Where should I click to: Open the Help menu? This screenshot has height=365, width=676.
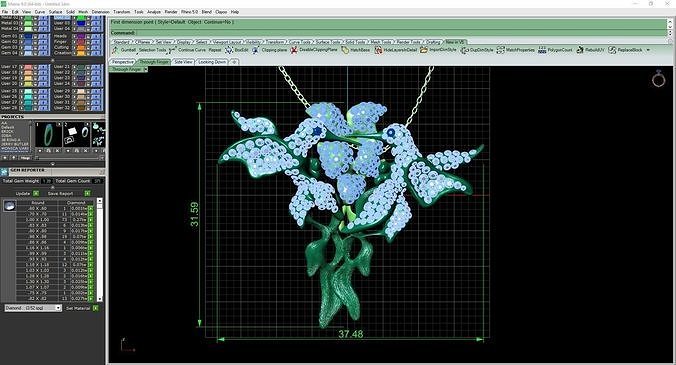coord(235,12)
